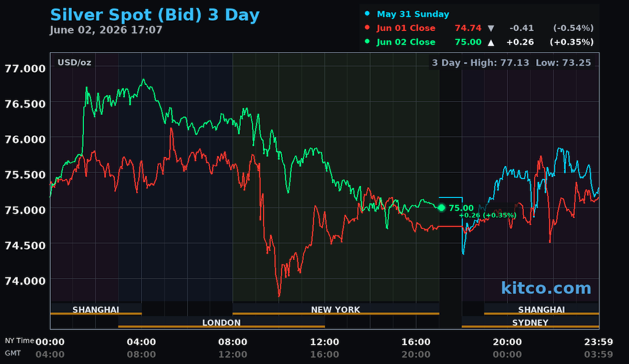
Task: Click the 'Silver Spot (Bid) 3 Day' chart title
Action: tap(155, 15)
